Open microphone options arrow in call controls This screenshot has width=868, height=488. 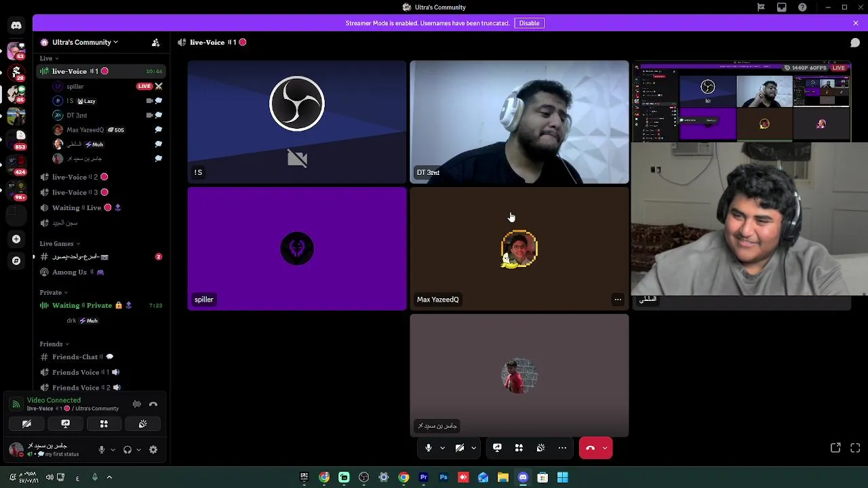point(442,447)
